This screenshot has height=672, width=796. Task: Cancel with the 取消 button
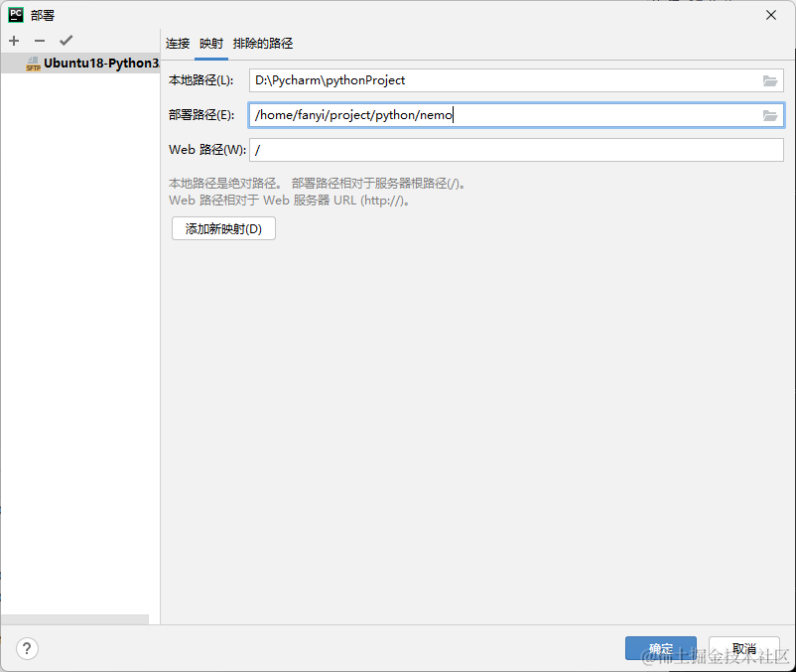coord(744,648)
